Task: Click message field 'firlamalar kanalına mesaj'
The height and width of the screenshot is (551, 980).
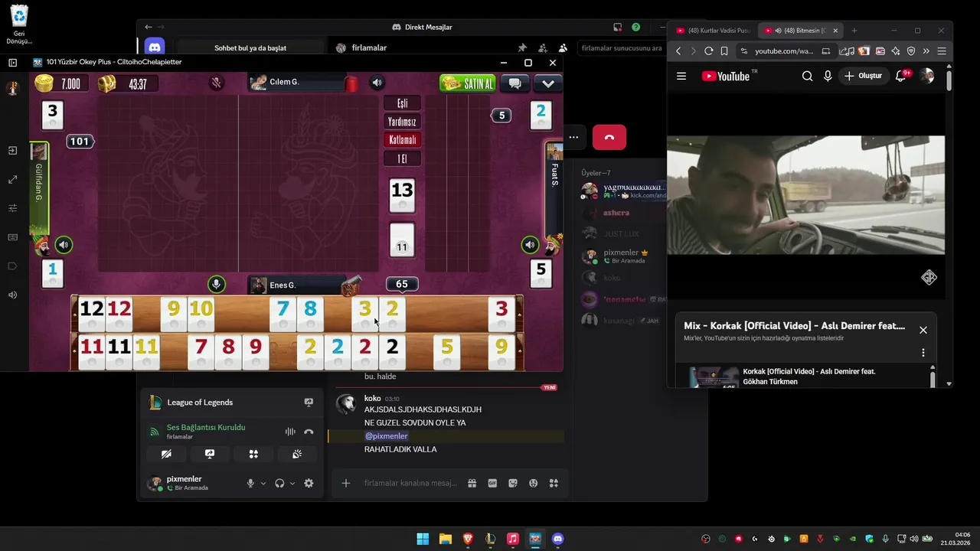Action: [410, 483]
